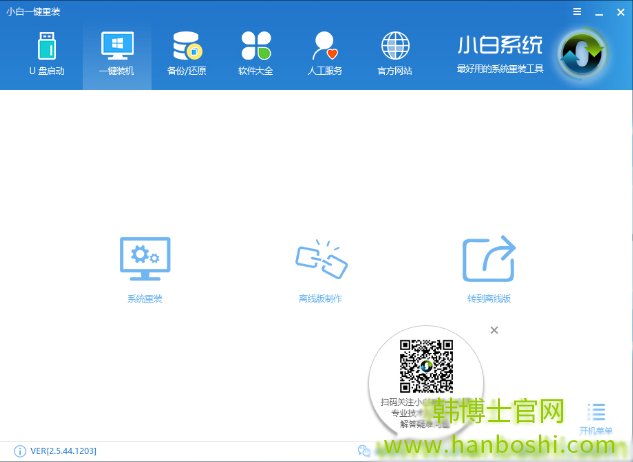
Task: Click the QR code image
Action: [x=426, y=366]
